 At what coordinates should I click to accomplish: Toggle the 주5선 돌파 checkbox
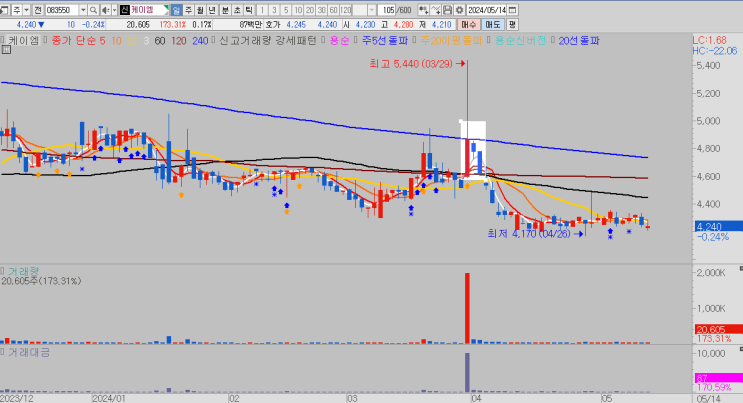(x=356, y=40)
